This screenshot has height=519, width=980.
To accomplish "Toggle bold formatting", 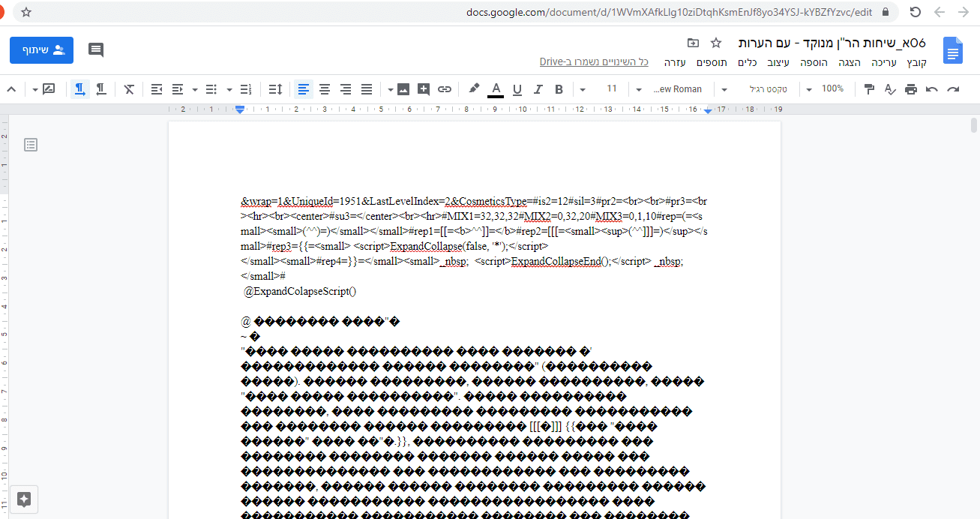I will point(558,88).
